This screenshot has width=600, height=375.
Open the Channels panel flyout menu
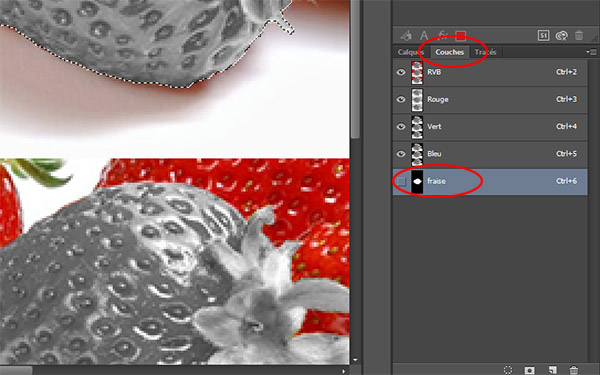(x=591, y=52)
